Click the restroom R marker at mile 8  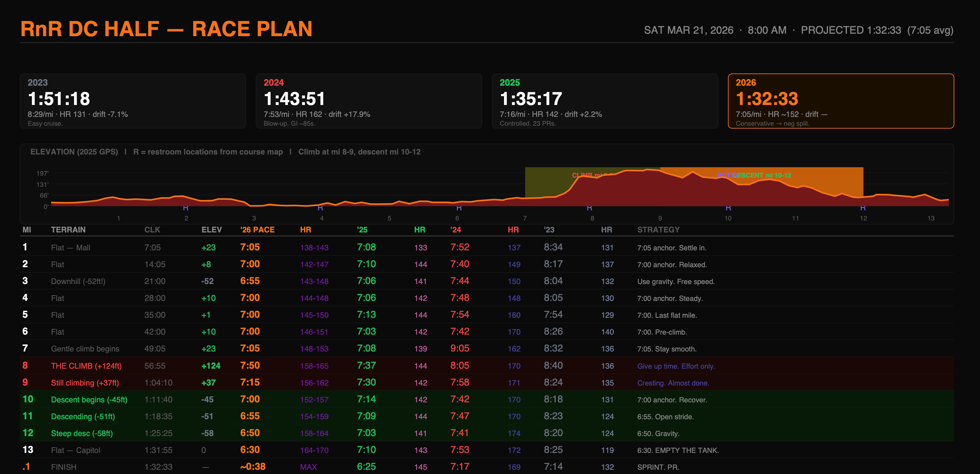[x=589, y=208]
